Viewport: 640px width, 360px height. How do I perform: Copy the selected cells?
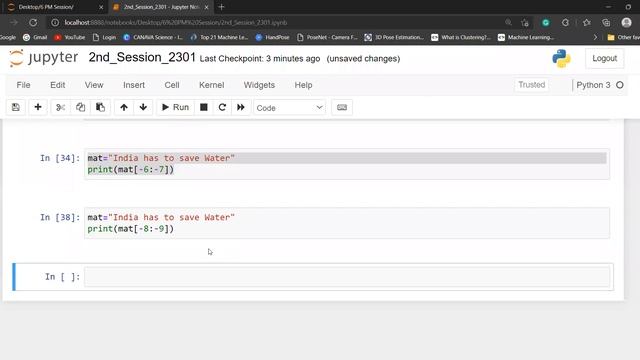coord(80,107)
